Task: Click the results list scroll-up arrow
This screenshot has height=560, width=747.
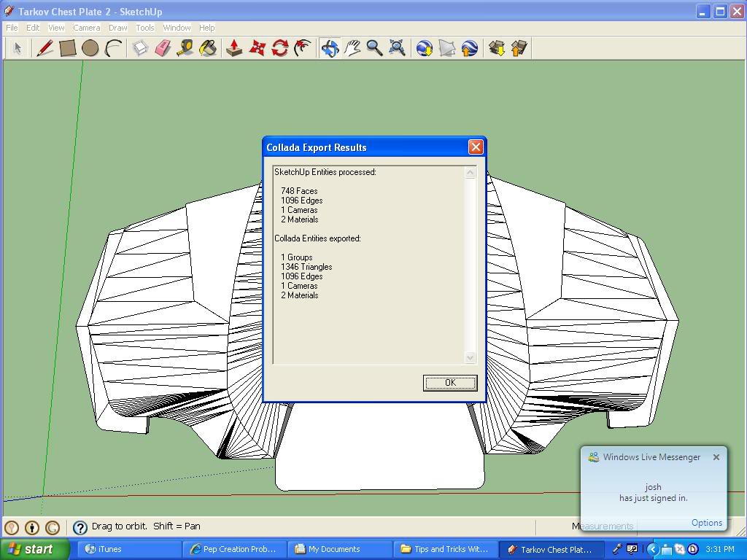Action: (471, 172)
